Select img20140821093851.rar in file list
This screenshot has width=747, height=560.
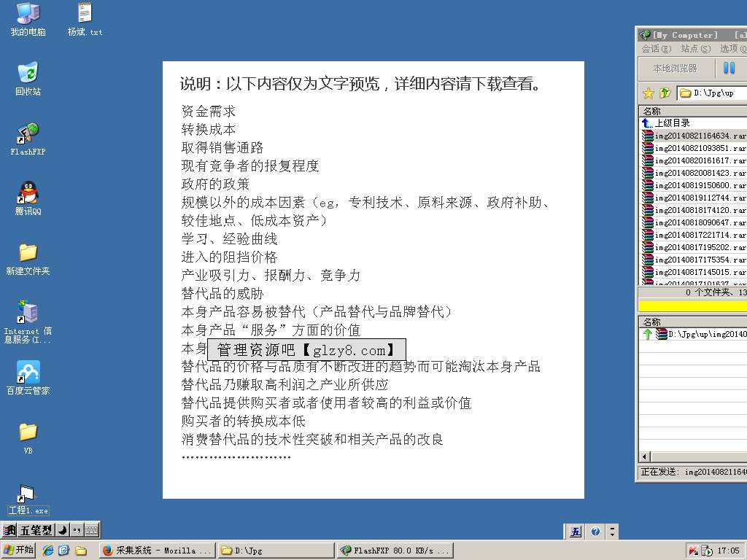click(693, 148)
